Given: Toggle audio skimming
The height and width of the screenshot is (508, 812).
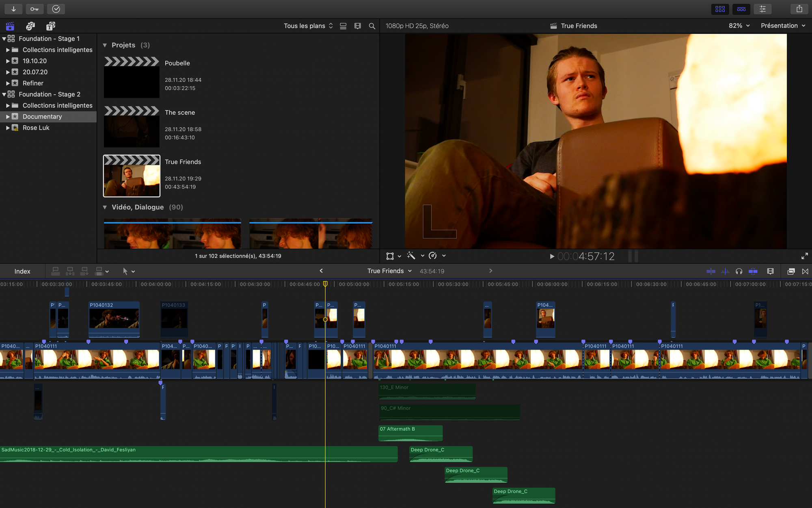Looking at the screenshot, I should (x=725, y=271).
